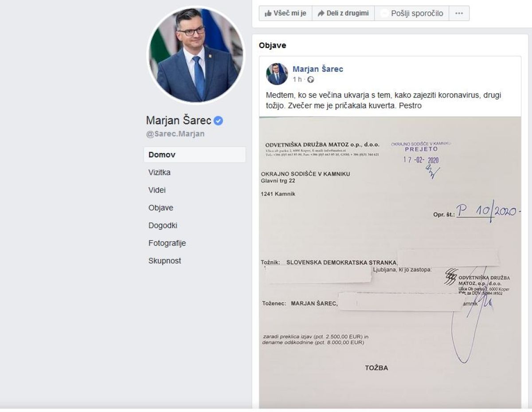Go to the Videi section
The image size is (532, 412).
pyautogui.click(x=157, y=190)
